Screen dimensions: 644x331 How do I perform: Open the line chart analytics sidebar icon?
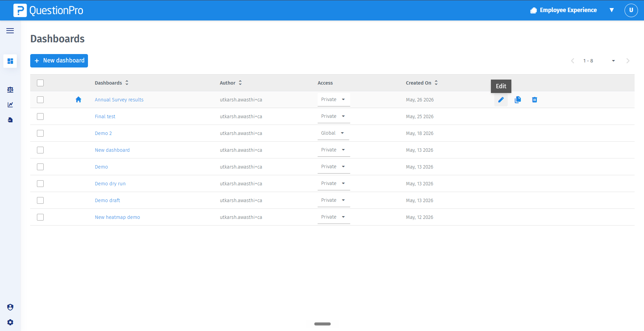click(x=10, y=105)
